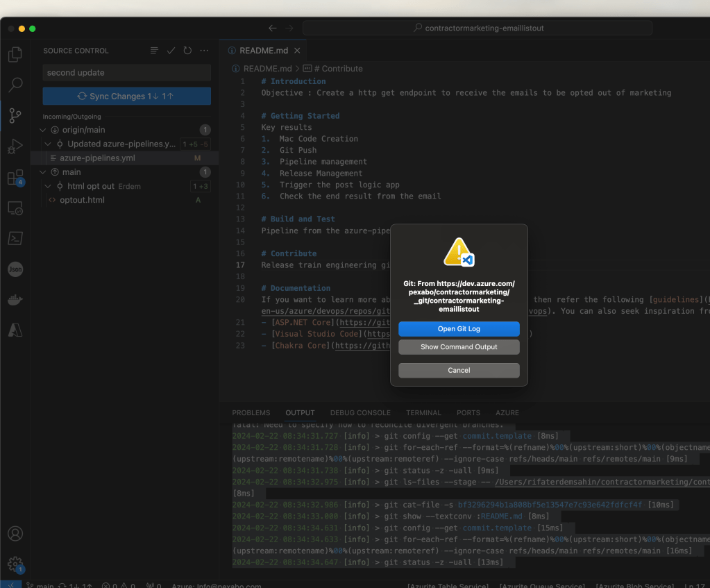Viewport: 710px width, 588px height.
Task: Open azure-pipelines.yml changed file
Action: [124, 158]
